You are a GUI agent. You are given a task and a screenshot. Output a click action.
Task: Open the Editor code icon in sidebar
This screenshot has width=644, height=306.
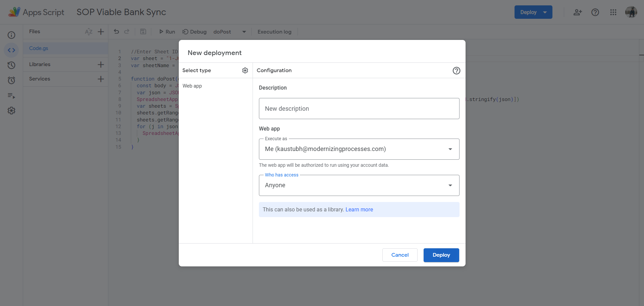point(11,50)
